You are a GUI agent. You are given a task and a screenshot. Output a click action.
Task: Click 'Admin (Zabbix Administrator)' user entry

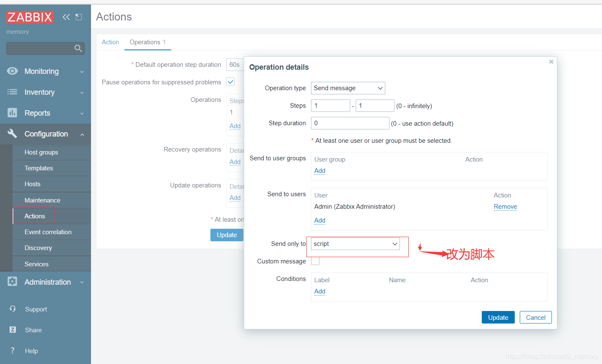pyautogui.click(x=354, y=207)
